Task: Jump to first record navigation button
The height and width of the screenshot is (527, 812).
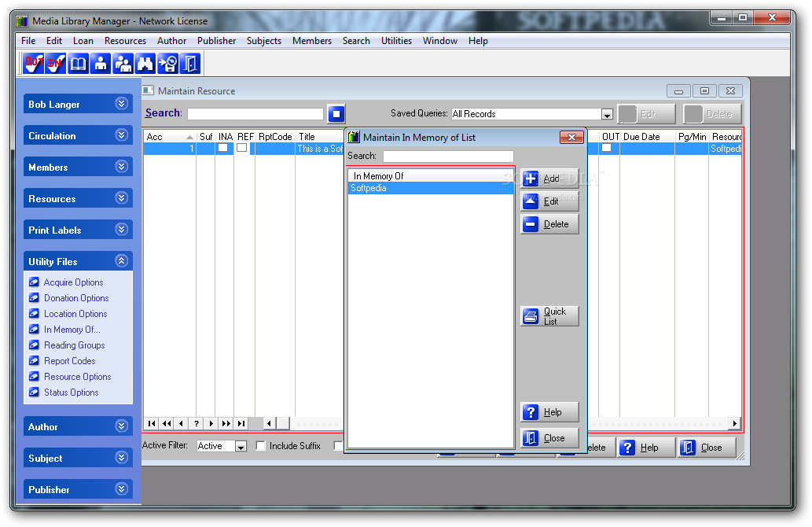Action: 152,423
